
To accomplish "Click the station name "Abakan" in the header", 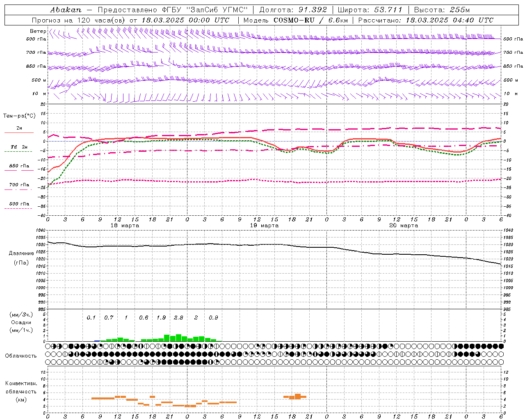I will pyautogui.click(x=66, y=10).
